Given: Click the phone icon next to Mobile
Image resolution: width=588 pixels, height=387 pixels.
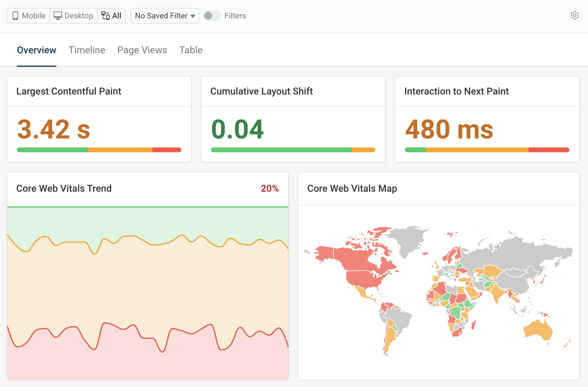Looking at the screenshot, I should coord(16,15).
